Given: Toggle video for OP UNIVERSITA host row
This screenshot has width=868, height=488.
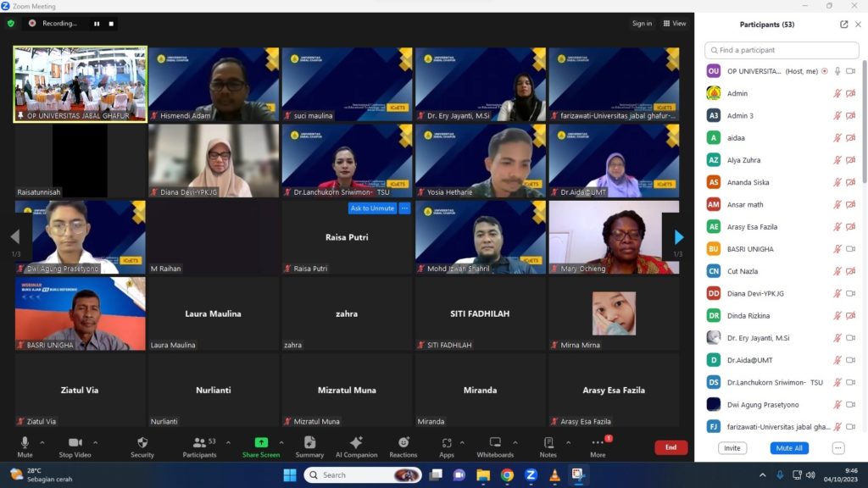Looking at the screenshot, I should tap(851, 71).
